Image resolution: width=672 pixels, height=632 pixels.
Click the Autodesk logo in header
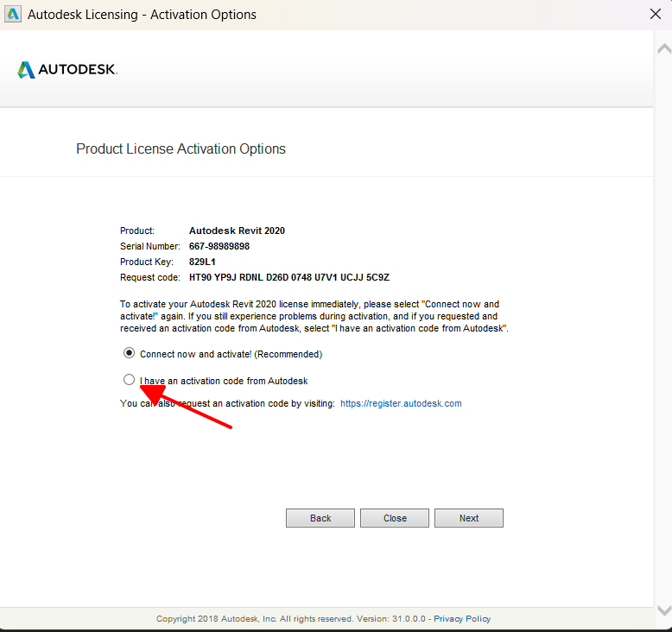pyautogui.click(x=67, y=69)
